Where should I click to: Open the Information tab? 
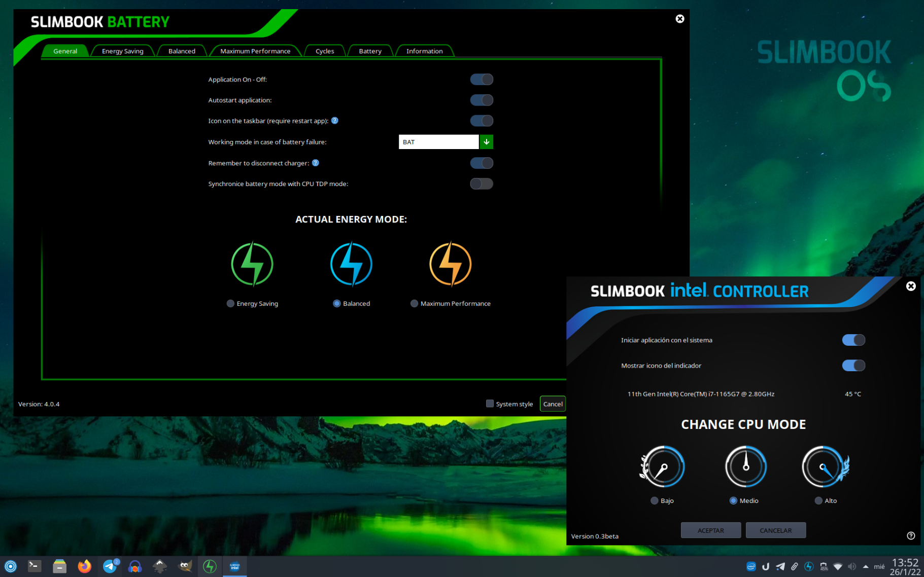point(424,51)
